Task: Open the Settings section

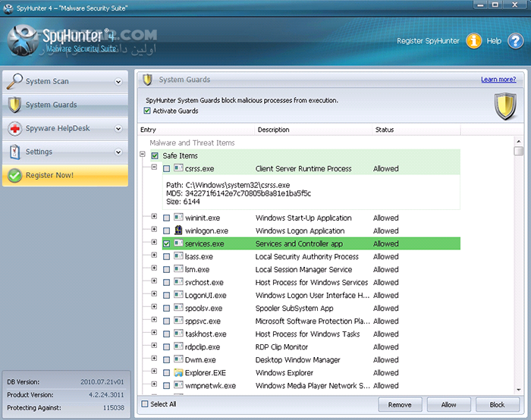Action: (x=65, y=152)
